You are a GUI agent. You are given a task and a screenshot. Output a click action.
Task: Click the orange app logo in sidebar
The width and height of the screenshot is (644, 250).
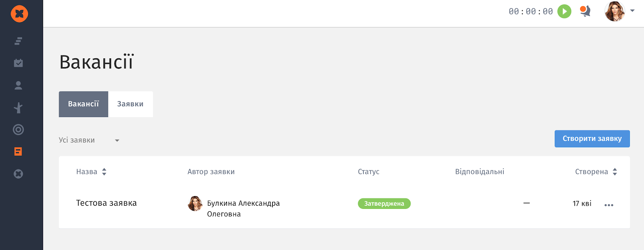coord(19,14)
